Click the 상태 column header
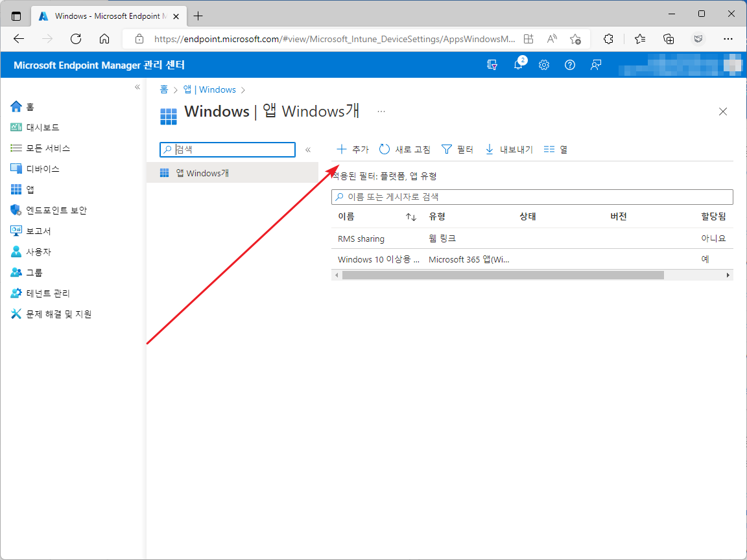747x560 pixels. click(527, 216)
